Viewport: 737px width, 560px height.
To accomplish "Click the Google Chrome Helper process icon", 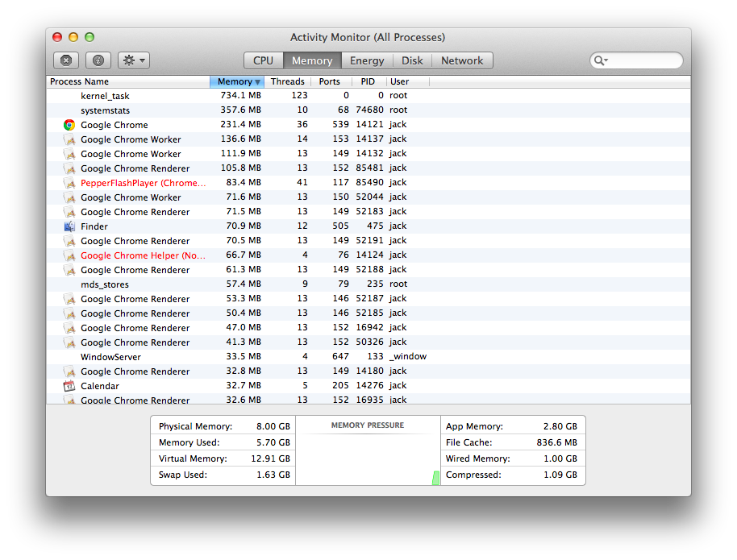I will (69, 255).
